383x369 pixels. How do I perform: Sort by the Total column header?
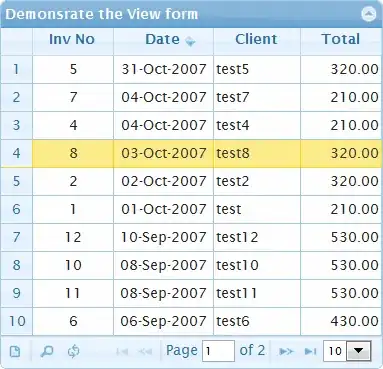point(341,41)
